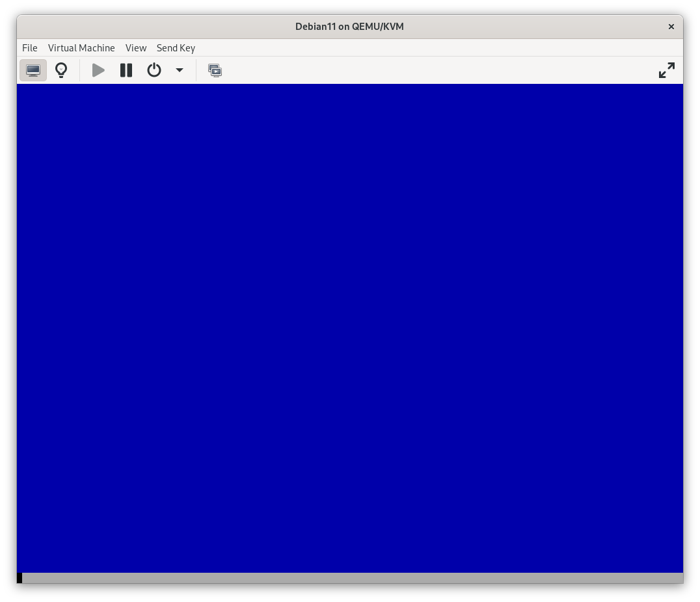Viewport: 700px width, 602px height.
Task: Click the Debian11 window title bar
Action: (x=350, y=27)
